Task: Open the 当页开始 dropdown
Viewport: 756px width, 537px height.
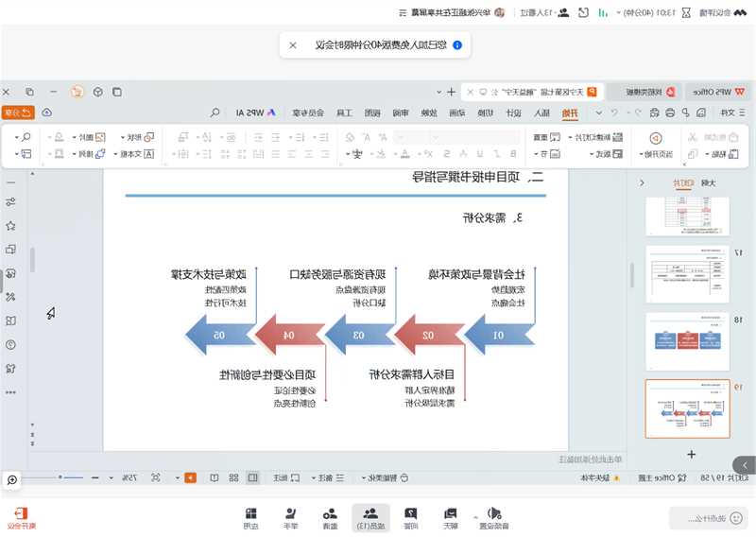Action: pyautogui.click(x=656, y=154)
